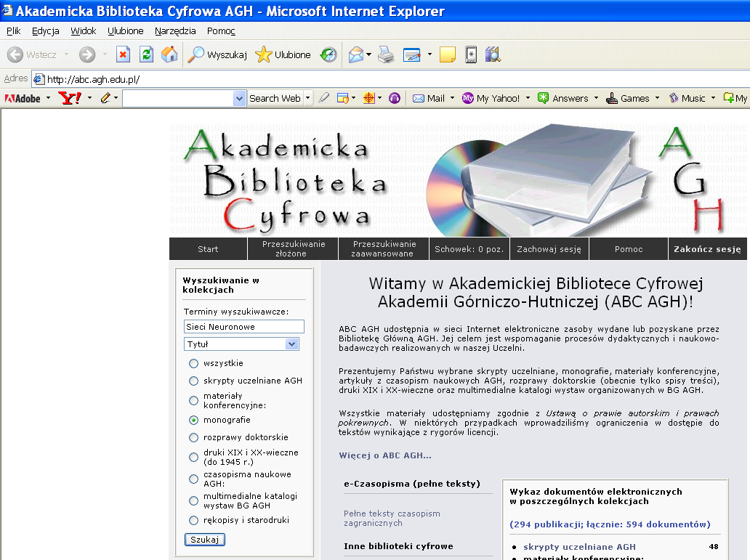Screen dimensions: 750x560
Task: Expand the Adobe toolbar dropdown arrow
Action: pyautogui.click(x=48, y=98)
